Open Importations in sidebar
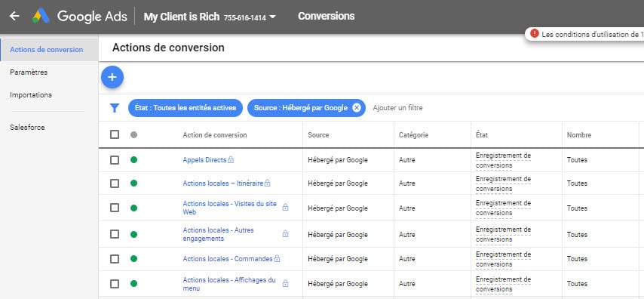 click(31, 94)
